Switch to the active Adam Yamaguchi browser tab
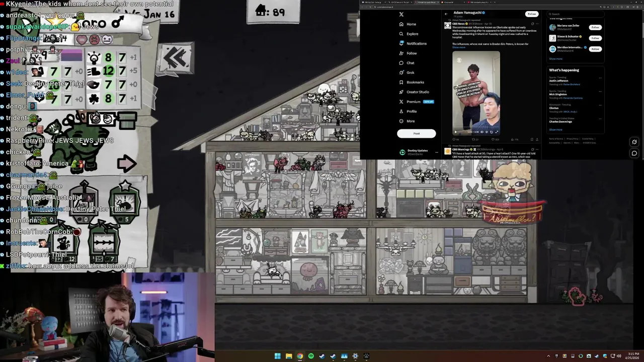The image size is (644, 362). coord(427,2)
